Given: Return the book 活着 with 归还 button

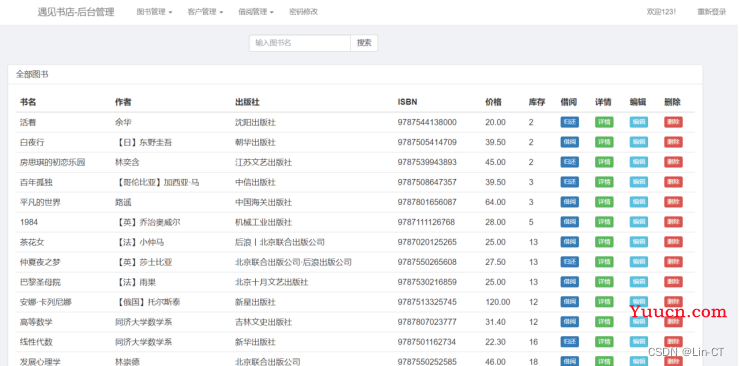Looking at the screenshot, I should coord(570,122).
